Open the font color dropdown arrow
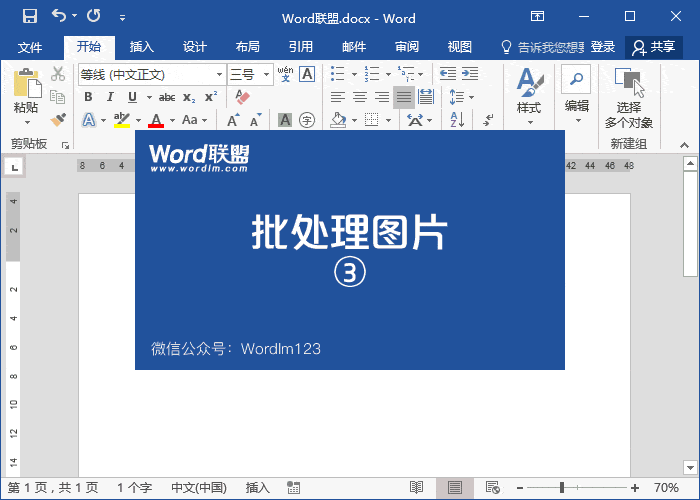Image resolution: width=700 pixels, height=500 pixels. pyautogui.click(x=172, y=121)
